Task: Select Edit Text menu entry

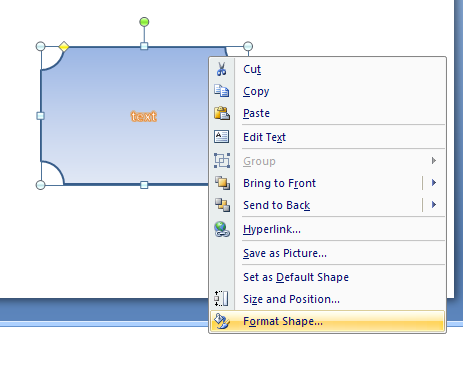Action: pyautogui.click(x=327, y=137)
